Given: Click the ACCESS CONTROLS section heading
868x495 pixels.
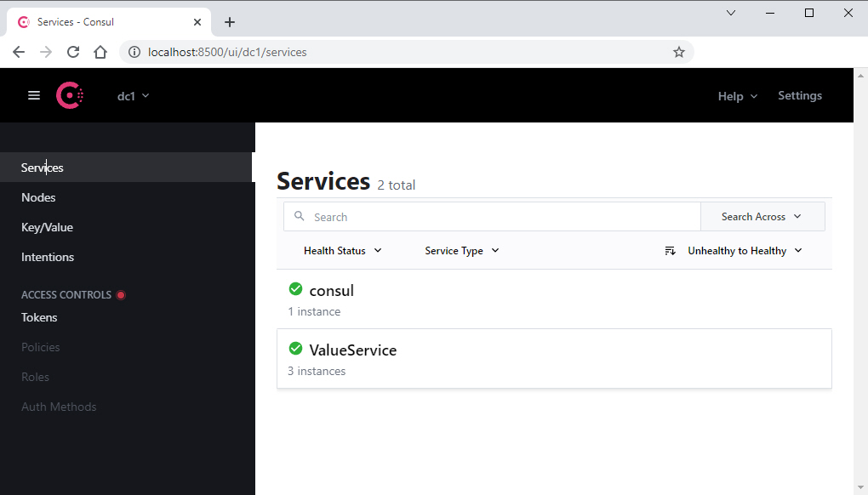Looking at the screenshot, I should click(x=66, y=295).
